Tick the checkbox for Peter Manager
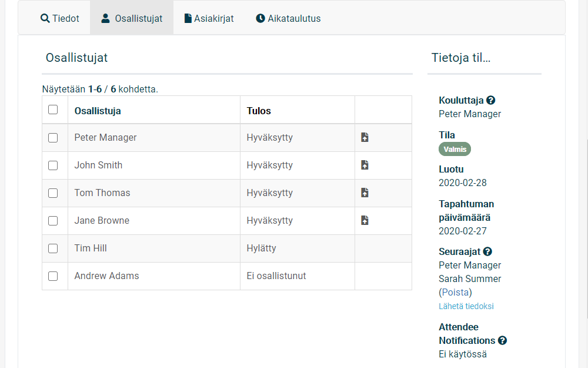This screenshot has height=368, width=588. tap(53, 138)
